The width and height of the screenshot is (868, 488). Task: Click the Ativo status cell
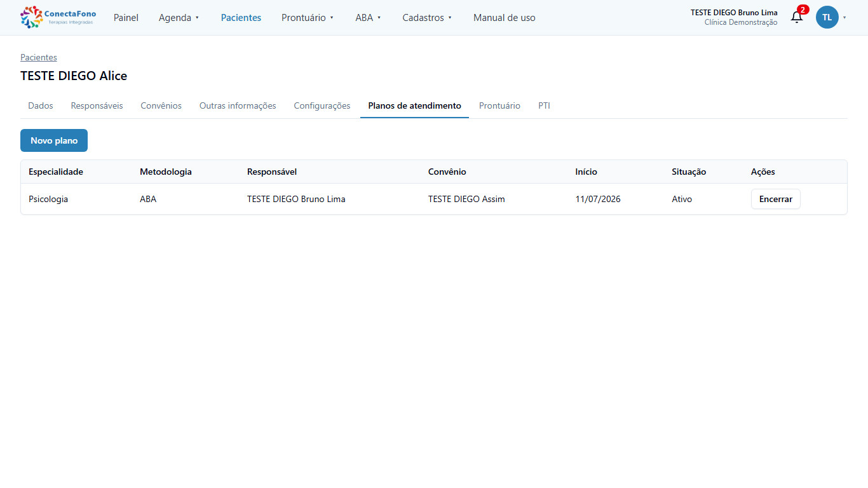[x=682, y=199]
